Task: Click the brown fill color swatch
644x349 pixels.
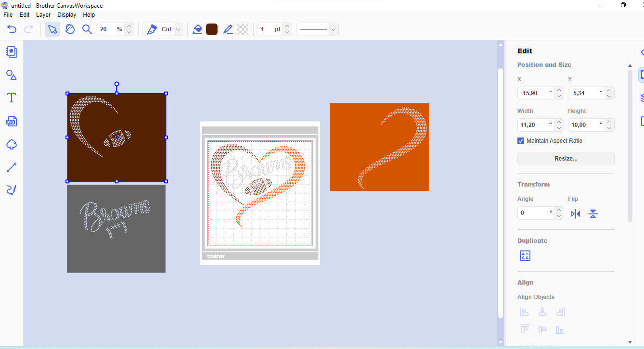Action: click(x=212, y=29)
